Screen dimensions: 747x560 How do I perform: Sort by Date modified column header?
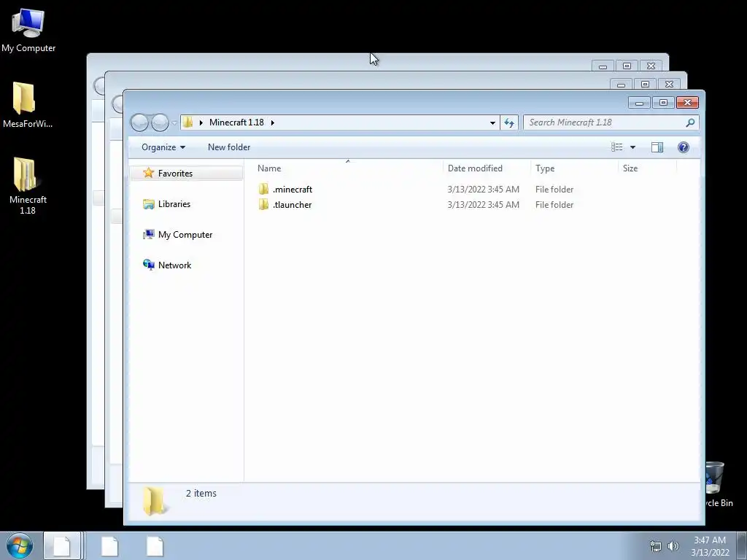487,168
